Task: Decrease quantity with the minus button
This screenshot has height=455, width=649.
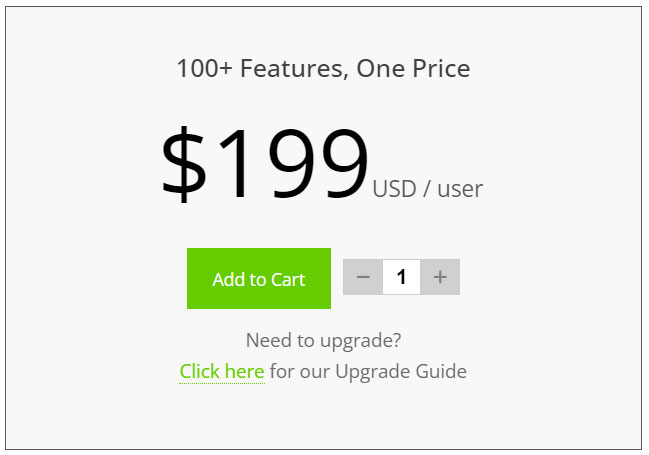Action: click(363, 277)
